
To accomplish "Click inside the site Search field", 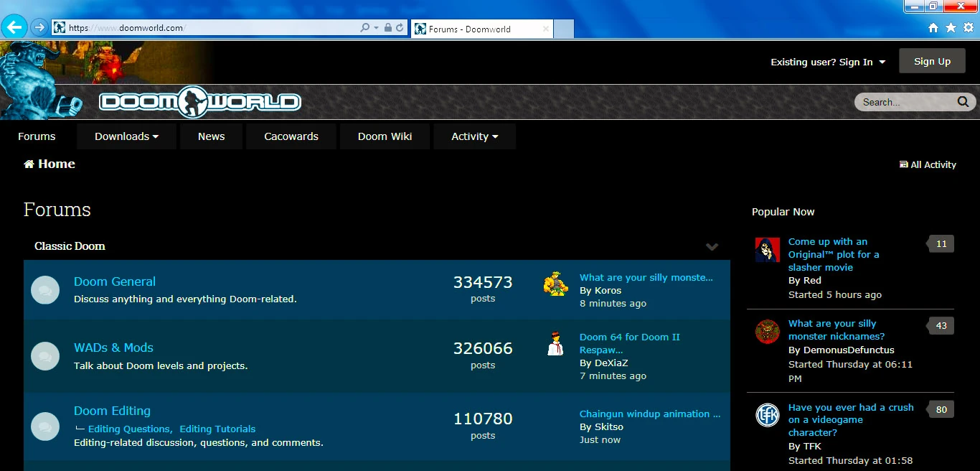I will (x=905, y=102).
